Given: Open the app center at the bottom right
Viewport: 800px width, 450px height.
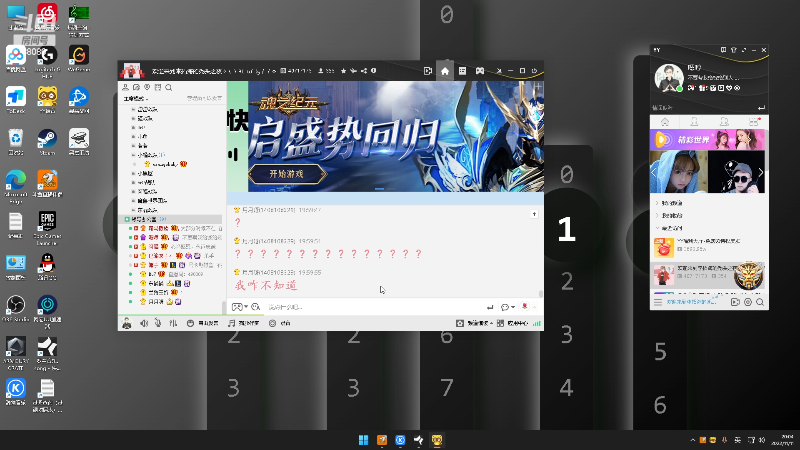Looking at the screenshot, I should pos(513,323).
